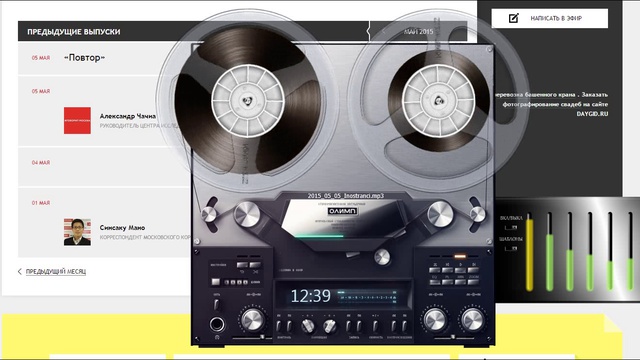The height and width of the screenshot is (360, 640).
Task: Click the play button on the tape recorder
Action: (460, 270)
